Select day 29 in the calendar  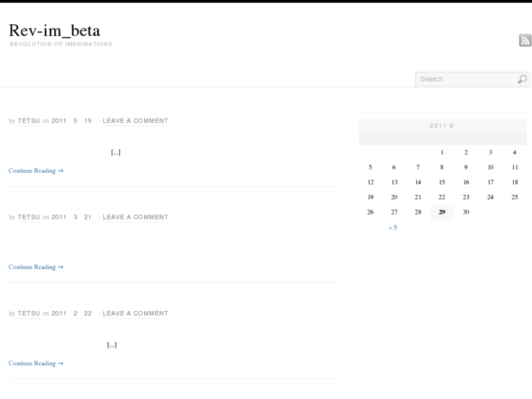pyautogui.click(x=442, y=212)
